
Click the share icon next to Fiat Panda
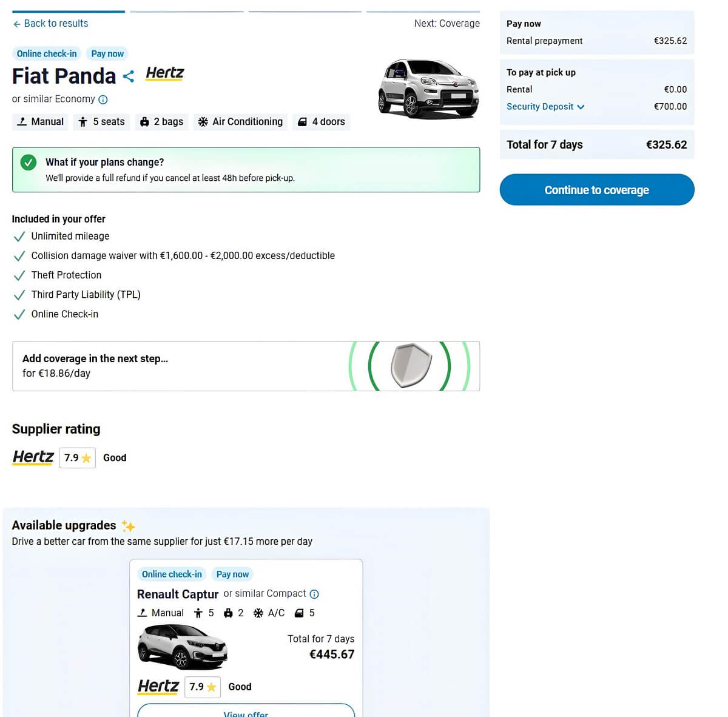point(128,76)
